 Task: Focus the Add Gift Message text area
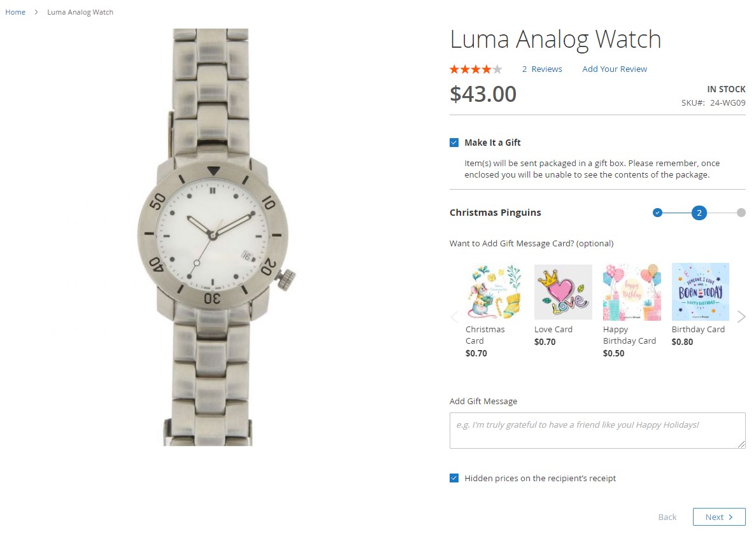click(597, 430)
